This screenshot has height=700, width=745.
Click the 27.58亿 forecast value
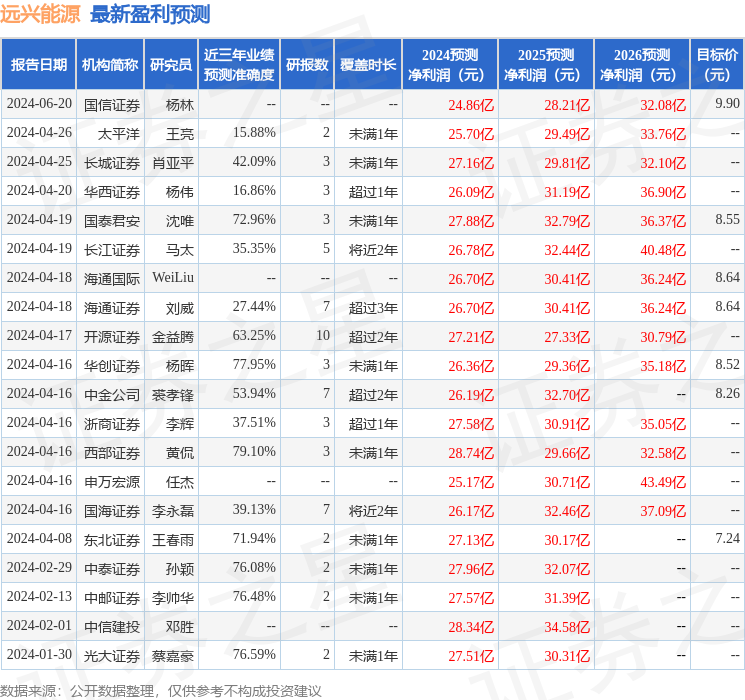coord(471,424)
